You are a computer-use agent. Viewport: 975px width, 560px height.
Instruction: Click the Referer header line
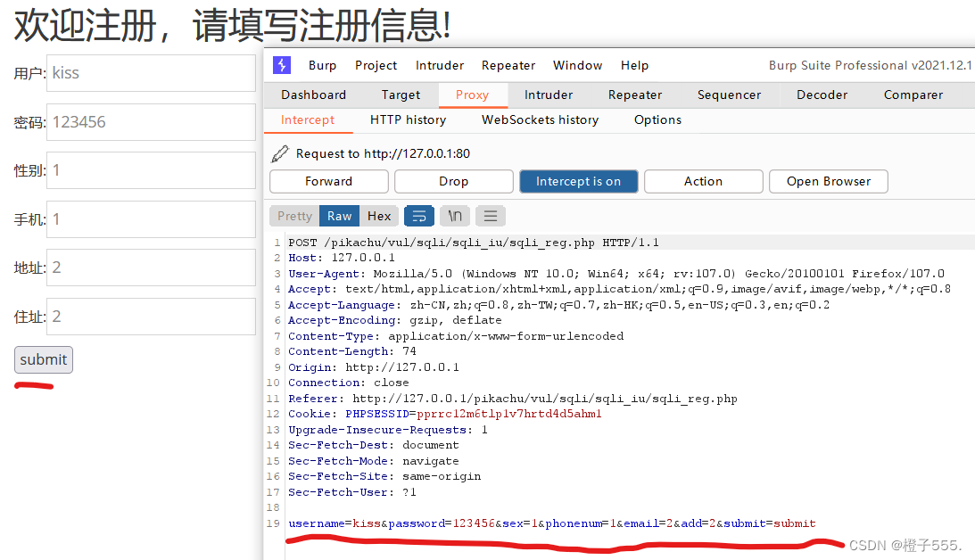pos(512,399)
